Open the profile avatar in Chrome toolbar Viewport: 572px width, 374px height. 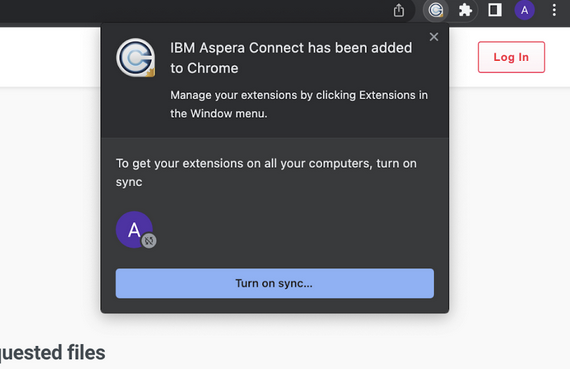point(524,10)
